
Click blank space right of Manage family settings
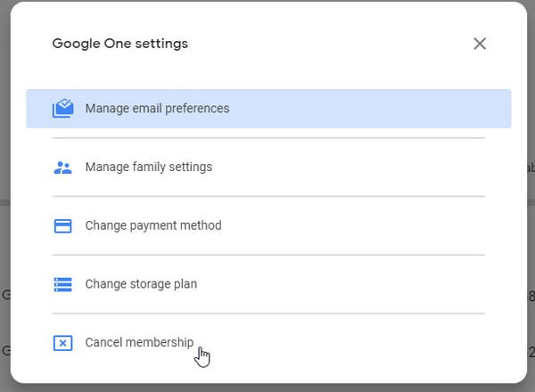pos(357,167)
